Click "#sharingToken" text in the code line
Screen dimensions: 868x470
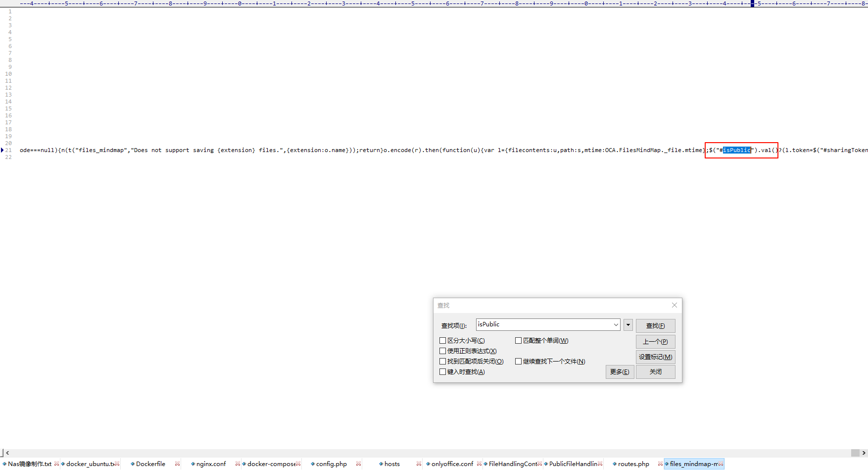[x=845, y=150]
